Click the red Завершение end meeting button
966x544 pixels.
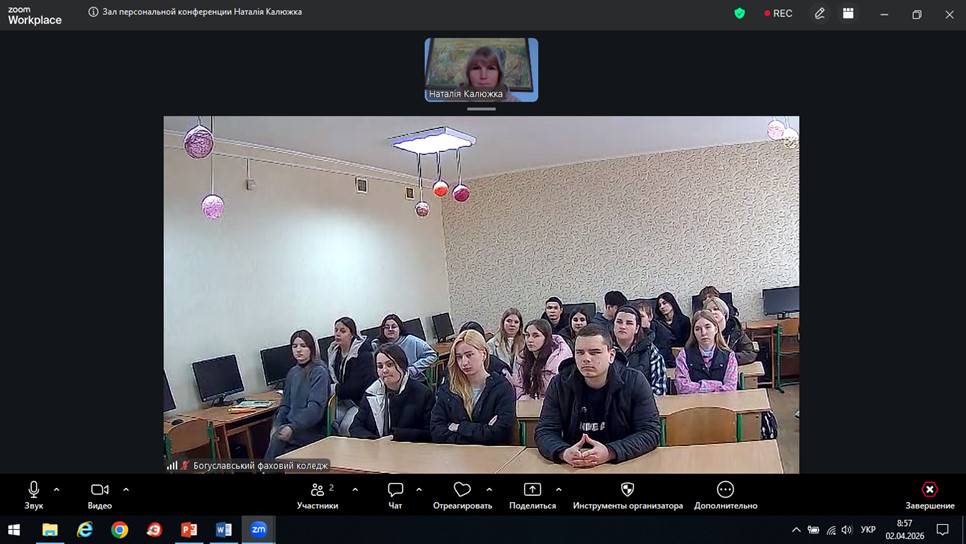pyautogui.click(x=929, y=490)
